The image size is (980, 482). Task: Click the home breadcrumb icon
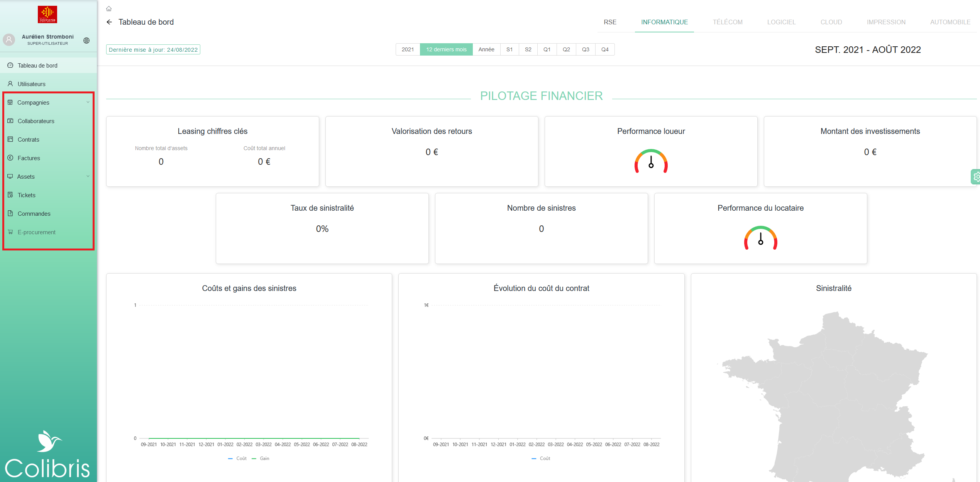(109, 8)
